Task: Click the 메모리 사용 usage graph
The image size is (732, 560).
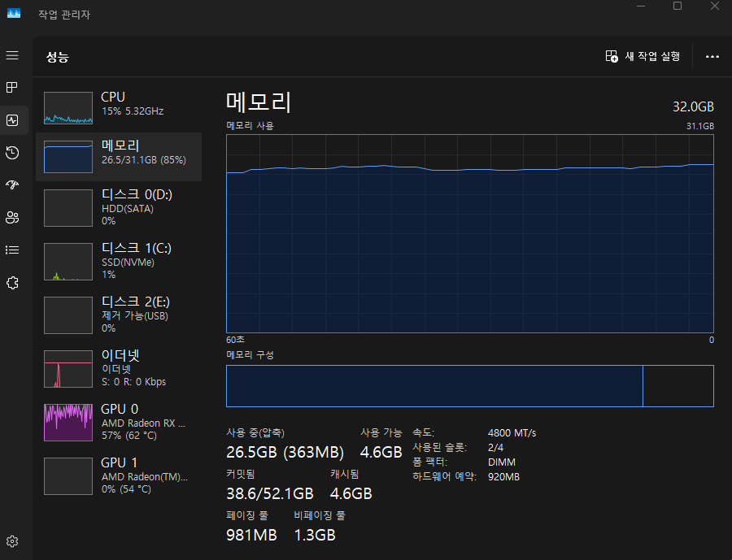Action: [469, 233]
